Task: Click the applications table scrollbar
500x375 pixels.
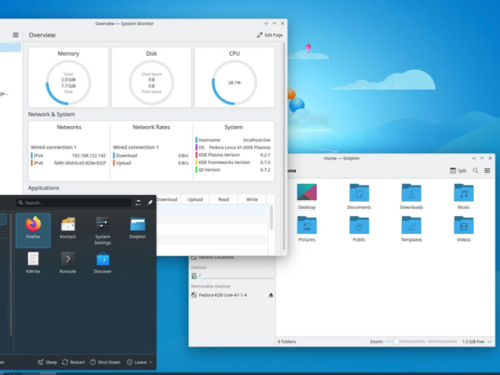Action: pos(271,217)
